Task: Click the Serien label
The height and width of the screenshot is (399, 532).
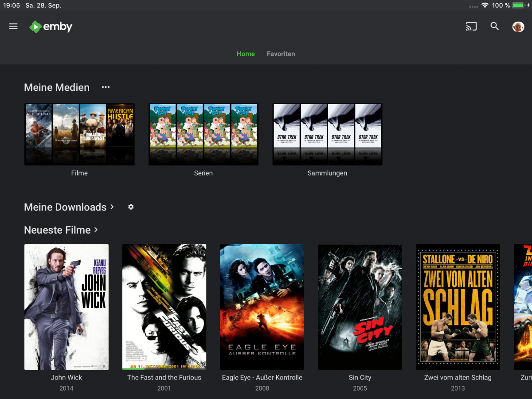Action: 203,173
